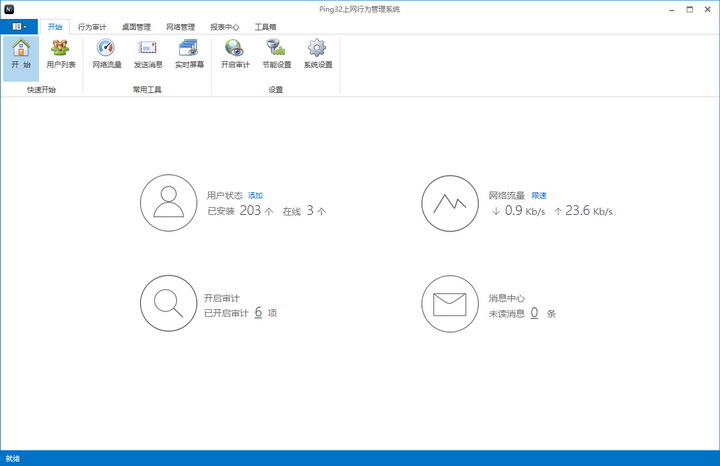
Task: Click the 开启审计 heading in dashboard
Action: coord(222,298)
